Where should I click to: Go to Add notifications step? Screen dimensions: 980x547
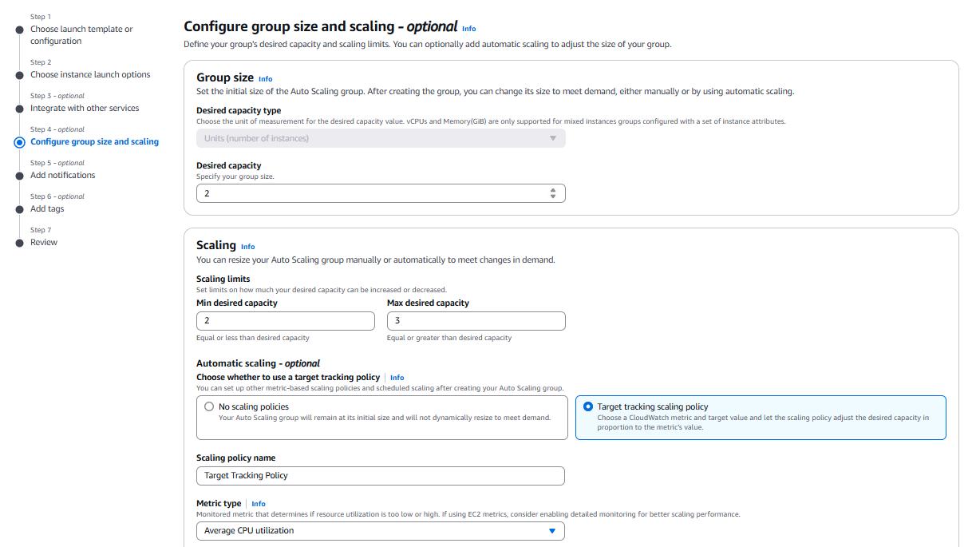[62, 175]
